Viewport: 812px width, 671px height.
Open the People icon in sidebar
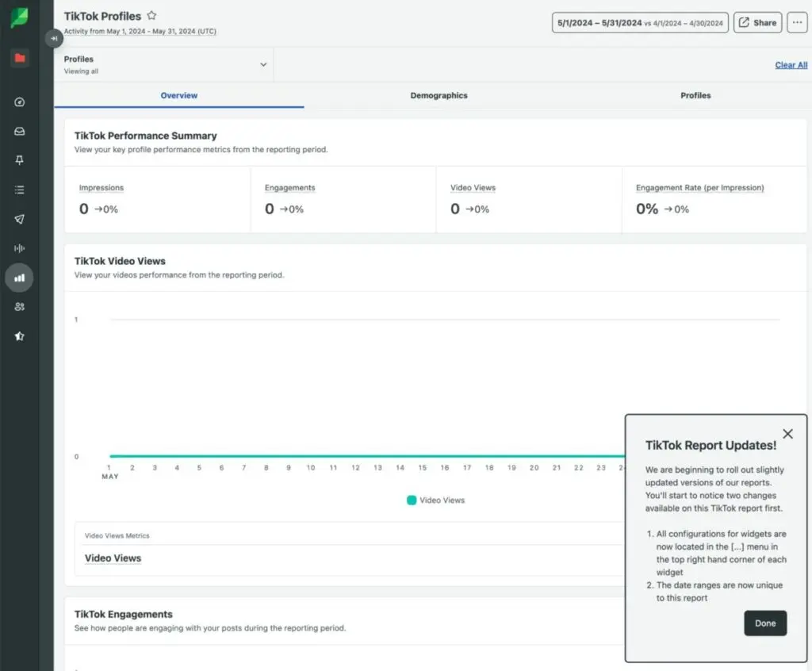[20, 307]
